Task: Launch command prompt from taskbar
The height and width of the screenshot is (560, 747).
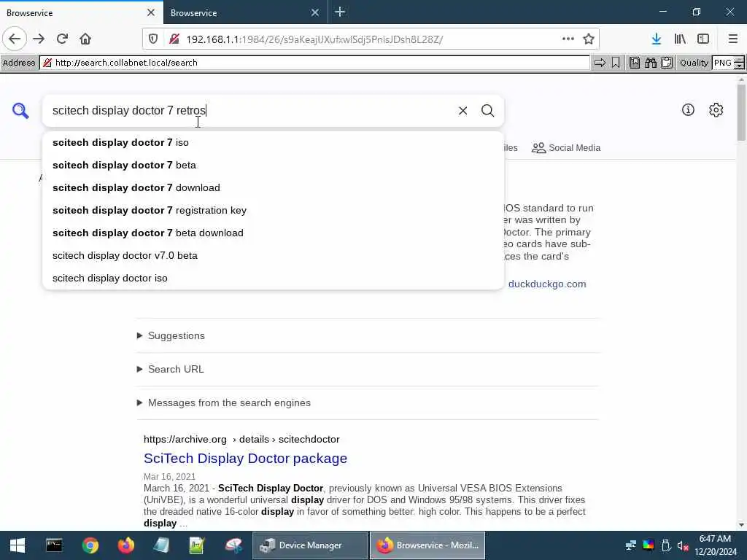Action: (x=54, y=545)
